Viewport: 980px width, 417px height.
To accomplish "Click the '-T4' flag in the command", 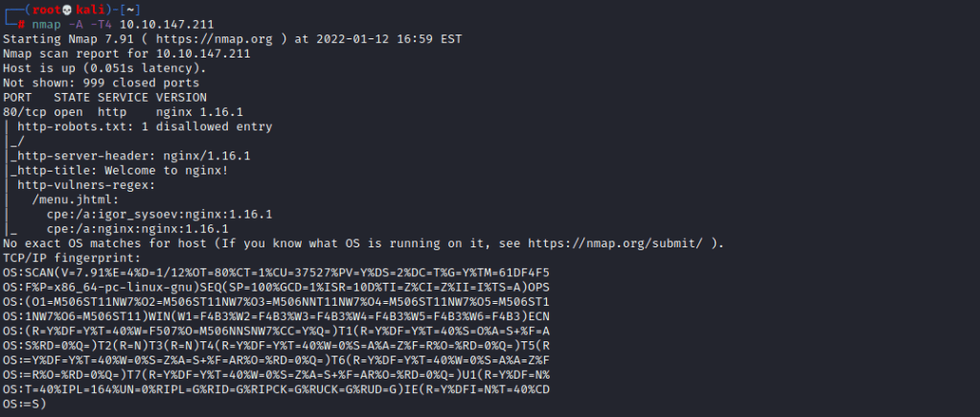I will (103, 24).
